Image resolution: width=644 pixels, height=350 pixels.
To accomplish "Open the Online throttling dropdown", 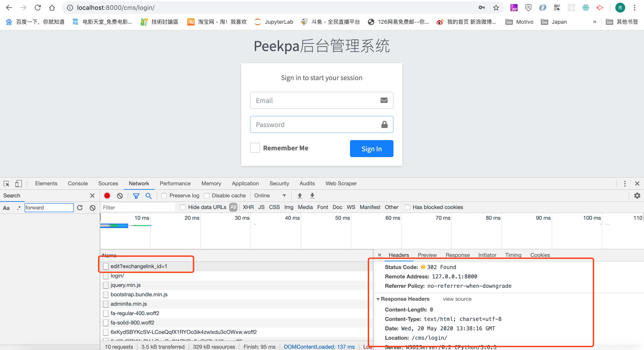I will (270, 195).
